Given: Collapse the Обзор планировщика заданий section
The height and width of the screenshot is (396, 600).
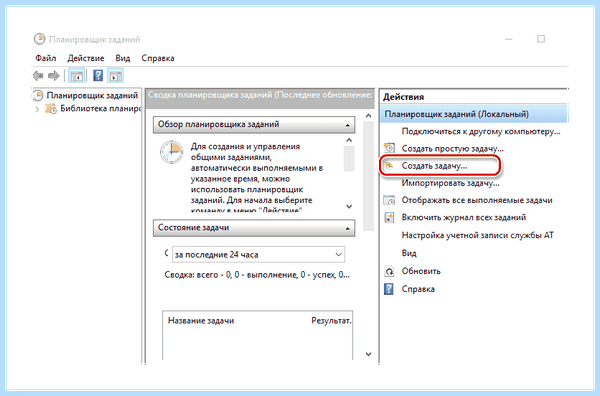Looking at the screenshot, I should tap(347, 125).
